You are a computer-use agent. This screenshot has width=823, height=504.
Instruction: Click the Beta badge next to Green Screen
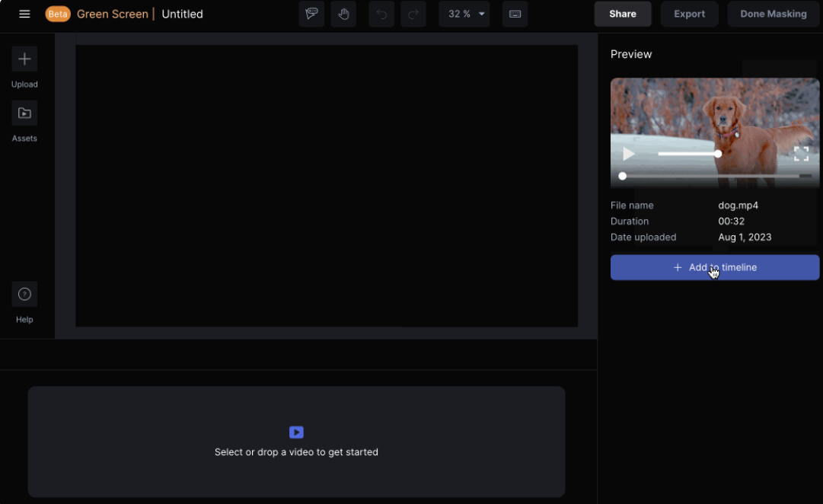click(58, 14)
